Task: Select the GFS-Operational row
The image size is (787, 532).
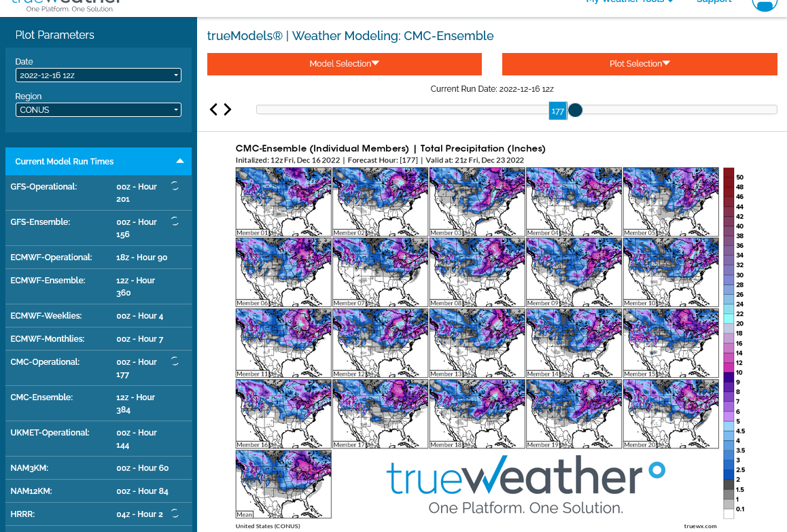Action: [x=99, y=193]
